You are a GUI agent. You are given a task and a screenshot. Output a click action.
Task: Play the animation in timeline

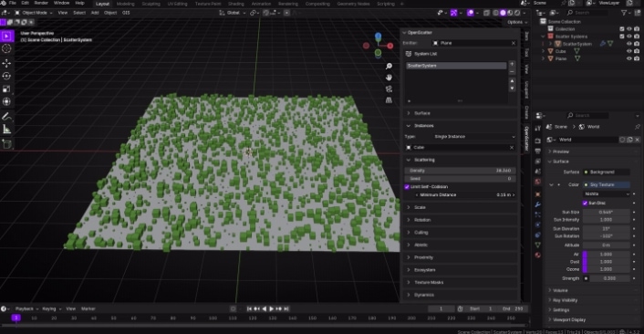click(x=271, y=309)
